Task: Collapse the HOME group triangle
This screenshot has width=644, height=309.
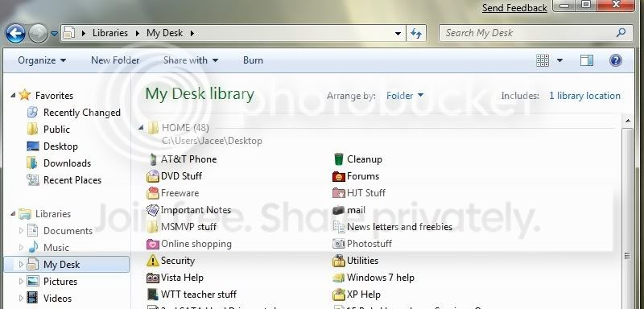Action: [x=141, y=128]
